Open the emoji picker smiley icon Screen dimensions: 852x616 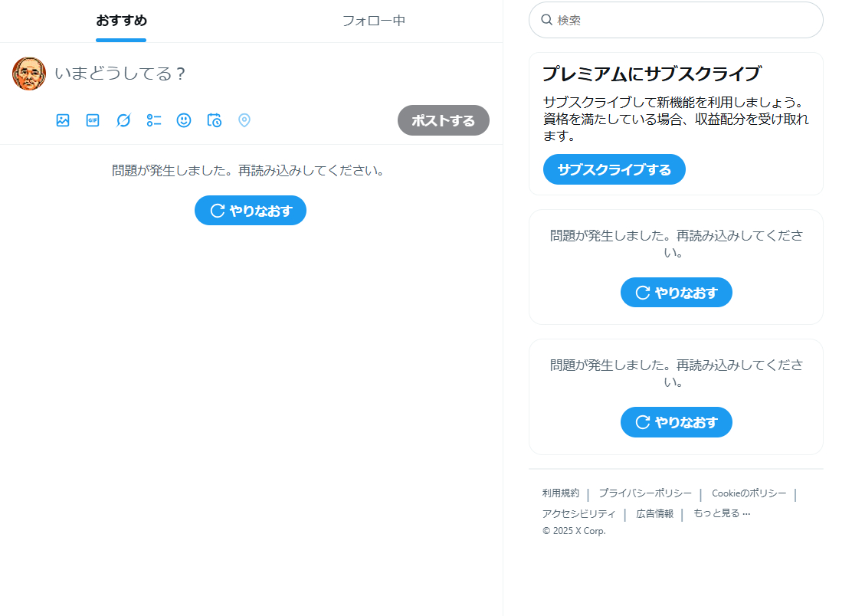click(x=184, y=120)
